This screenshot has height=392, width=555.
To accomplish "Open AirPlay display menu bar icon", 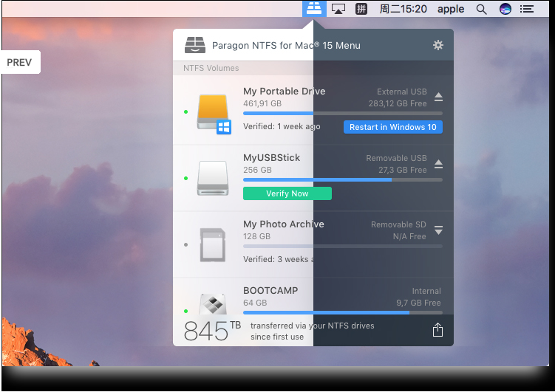I will [x=338, y=9].
